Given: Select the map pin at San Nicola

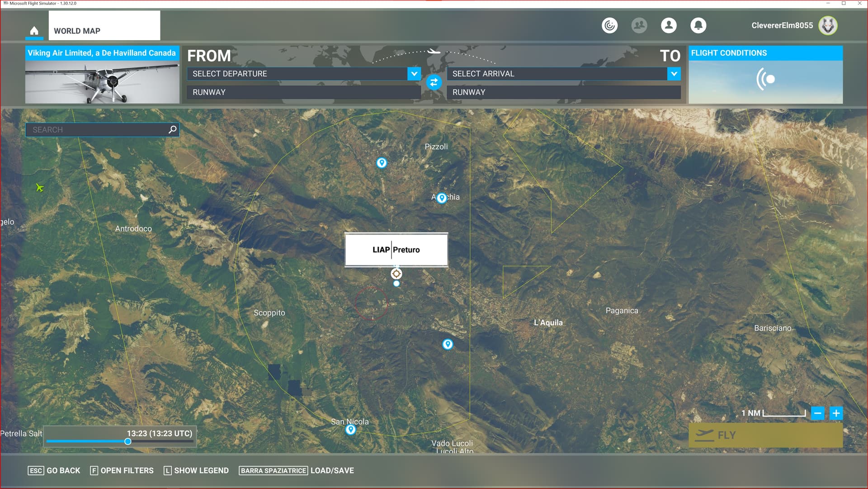Looking at the screenshot, I should click(x=350, y=430).
